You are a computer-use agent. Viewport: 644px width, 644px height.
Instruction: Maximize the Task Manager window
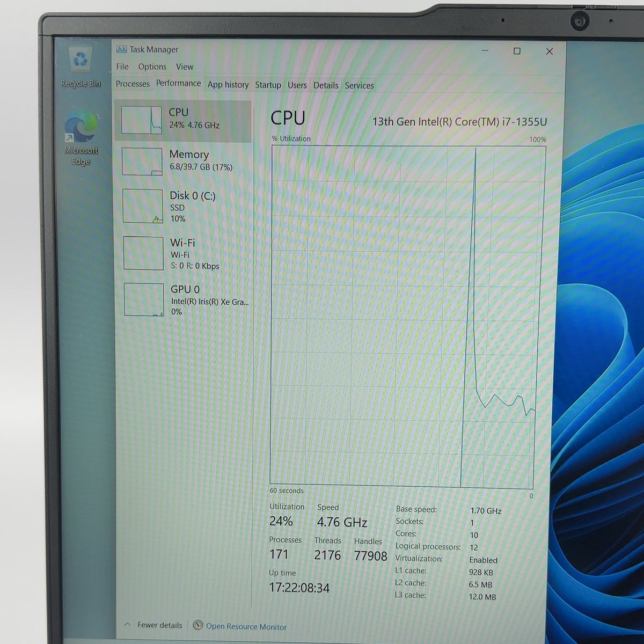pyautogui.click(x=517, y=51)
